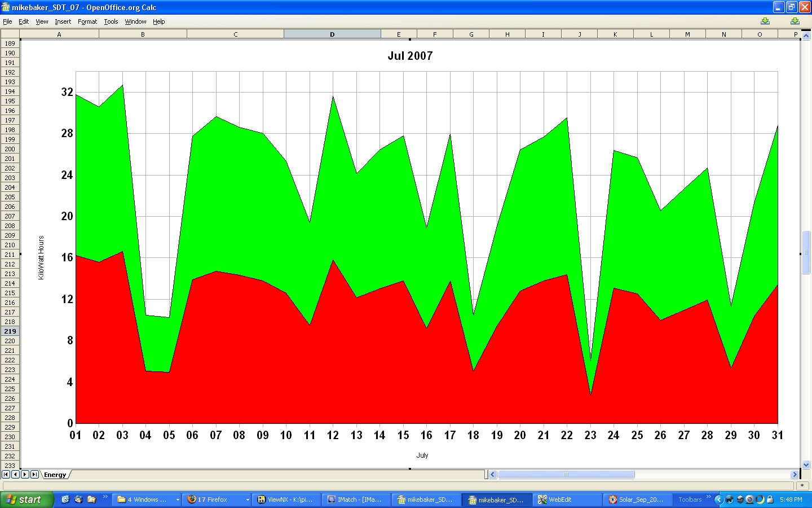Expand the 17 Firefox taskbar group dropdown

(x=248, y=500)
